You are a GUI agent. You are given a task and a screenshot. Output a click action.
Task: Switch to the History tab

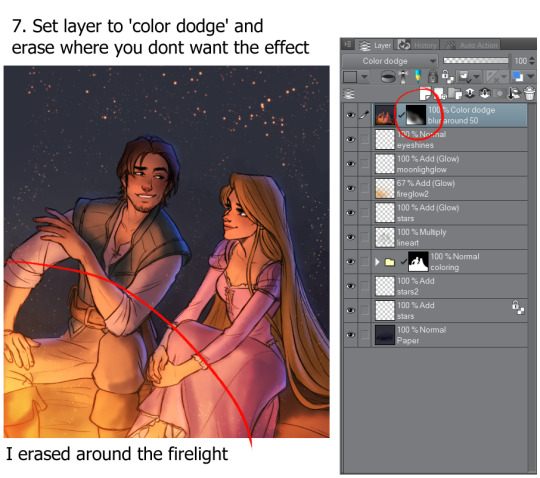pyautogui.click(x=417, y=45)
